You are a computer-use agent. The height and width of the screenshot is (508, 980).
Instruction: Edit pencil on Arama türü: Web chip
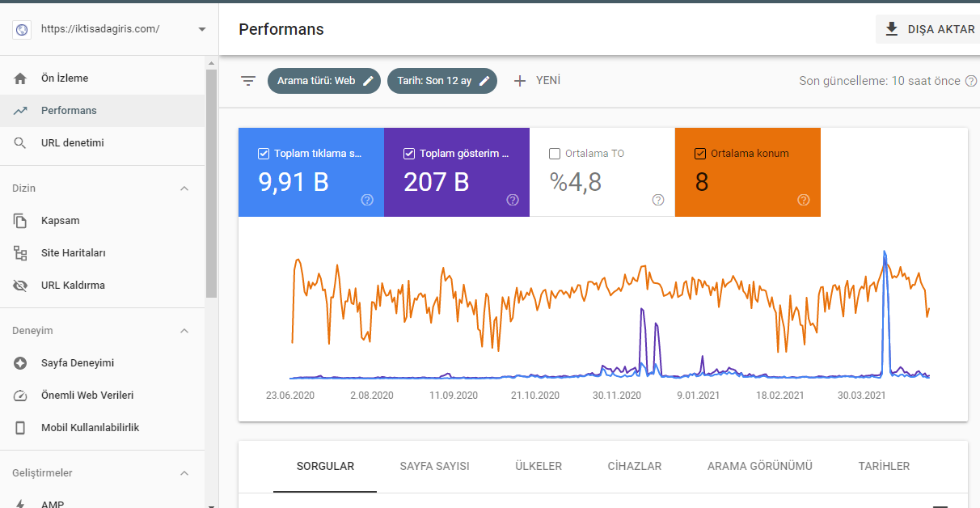pos(368,81)
